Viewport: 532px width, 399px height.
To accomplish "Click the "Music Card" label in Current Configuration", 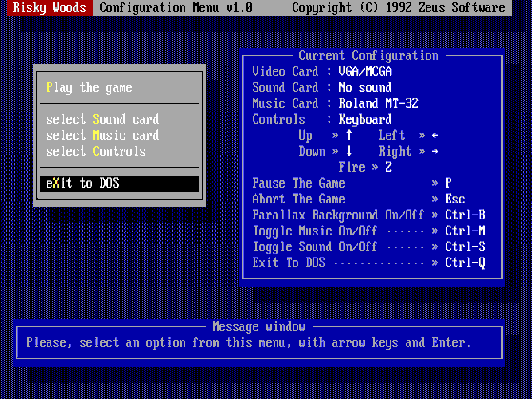I will pyautogui.click(x=286, y=103).
